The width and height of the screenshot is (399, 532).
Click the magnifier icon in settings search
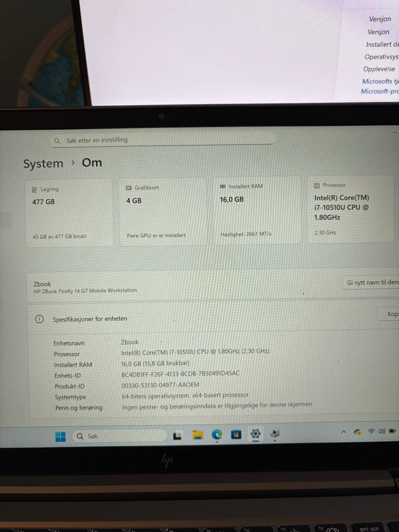(x=57, y=141)
